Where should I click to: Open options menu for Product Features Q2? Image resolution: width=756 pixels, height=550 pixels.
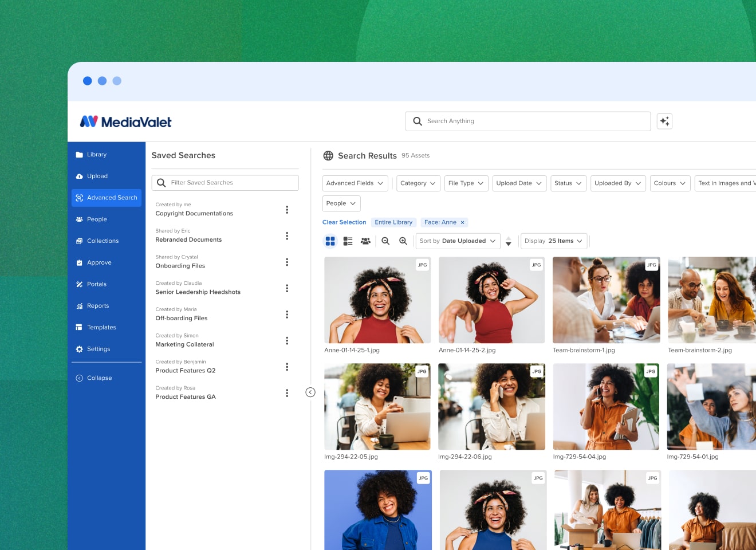coord(287,367)
